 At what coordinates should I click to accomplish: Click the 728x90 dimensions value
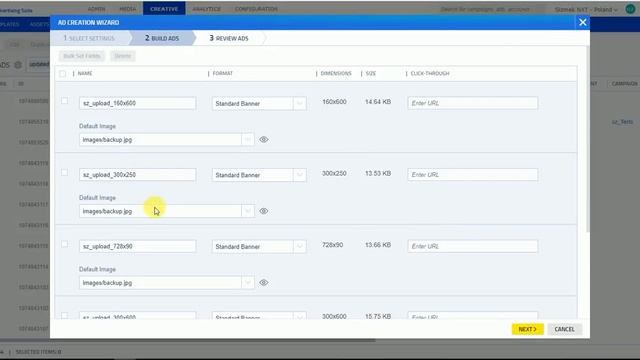[332, 245]
